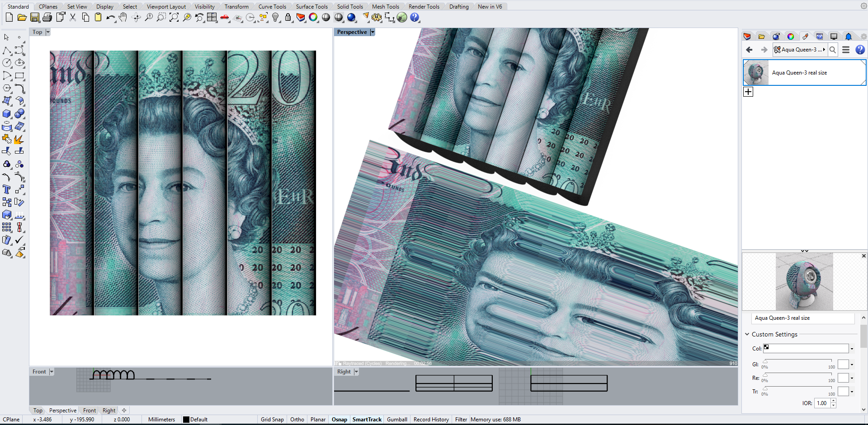The width and height of the screenshot is (868, 425).
Task: Click the red car icon
Action: 225,18
